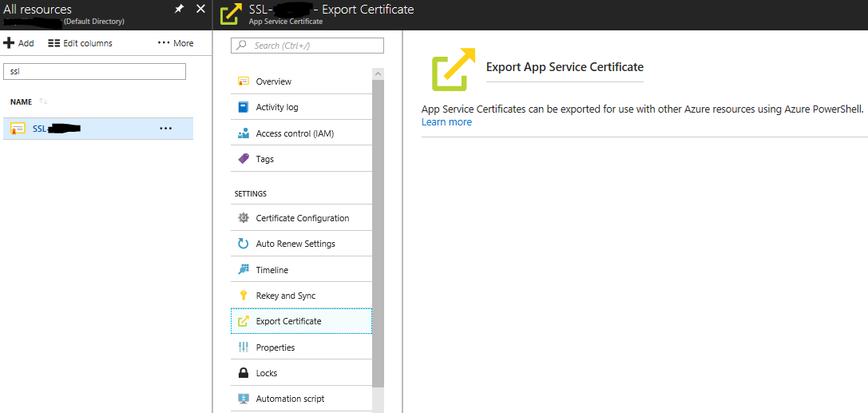Click the Overview certificate icon
Image resolution: width=868 pixels, height=413 pixels.
tap(243, 81)
